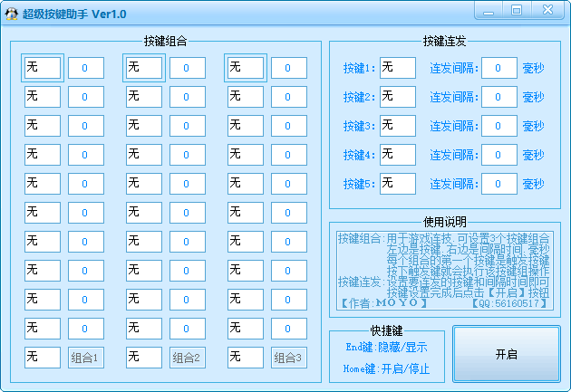
Task: Select the 按键5 key input box
Action: 398,184
